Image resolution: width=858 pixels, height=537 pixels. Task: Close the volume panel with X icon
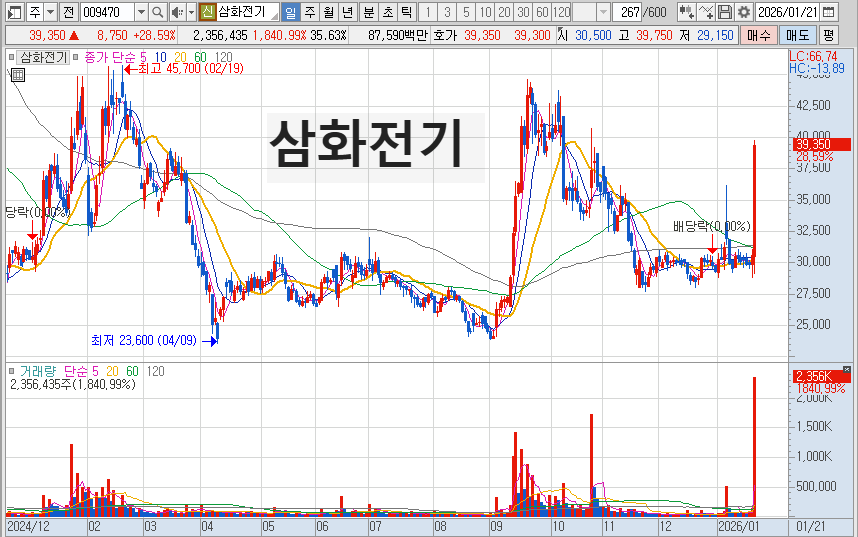pos(847,370)
